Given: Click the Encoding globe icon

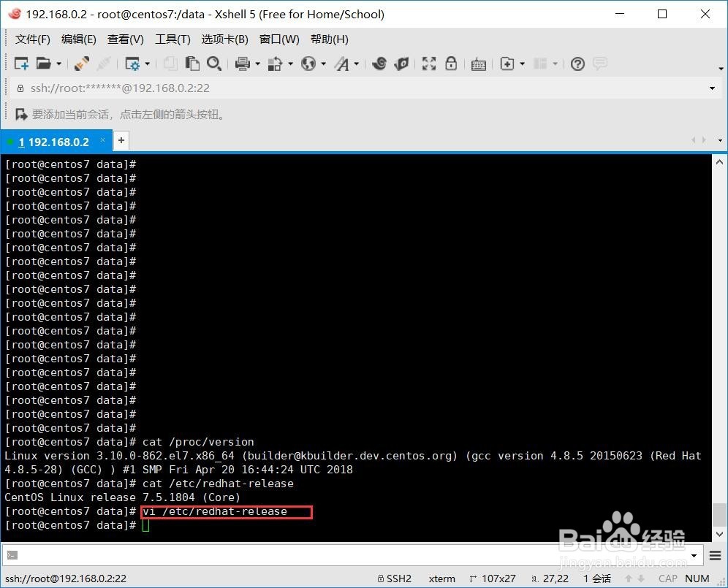Looking at the screenshot, I should point(308,64).
